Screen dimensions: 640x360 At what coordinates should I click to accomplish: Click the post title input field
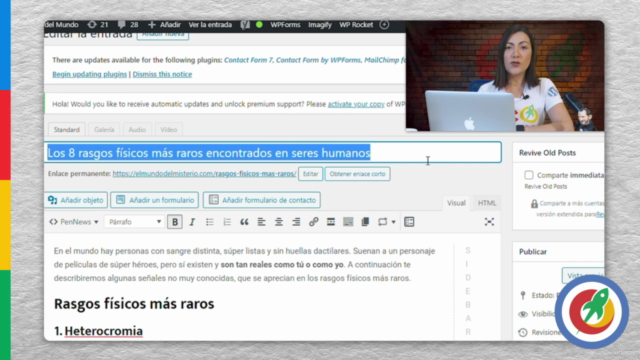click(273, 152)
